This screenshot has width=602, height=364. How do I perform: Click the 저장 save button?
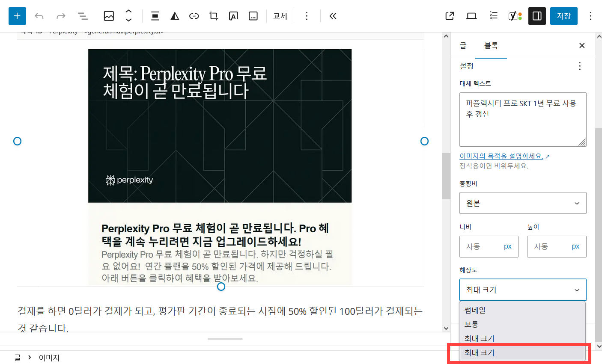tap(563, 16)
